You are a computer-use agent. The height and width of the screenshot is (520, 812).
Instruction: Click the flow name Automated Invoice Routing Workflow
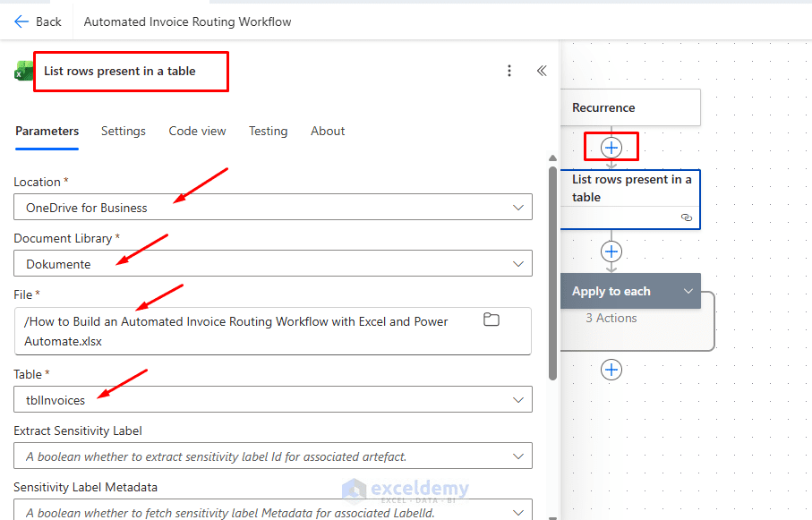pos(187,21)
